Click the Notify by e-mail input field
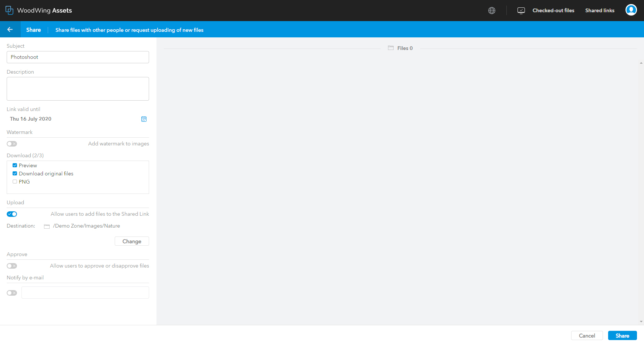Screen dimensions: 644x346 (x=85, y=292)
